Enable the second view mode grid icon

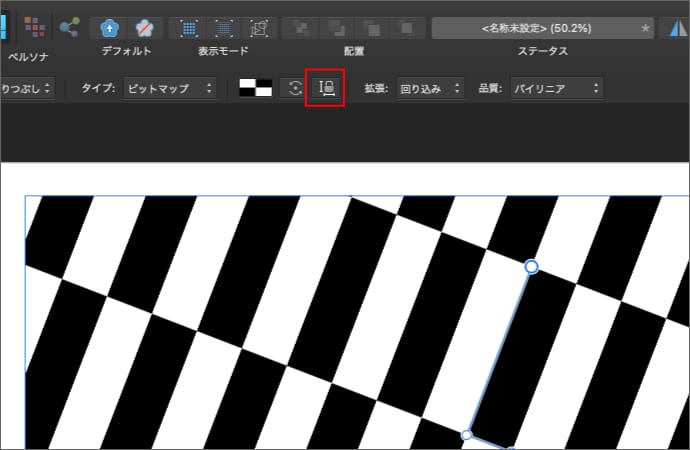(x=223, y=27)
